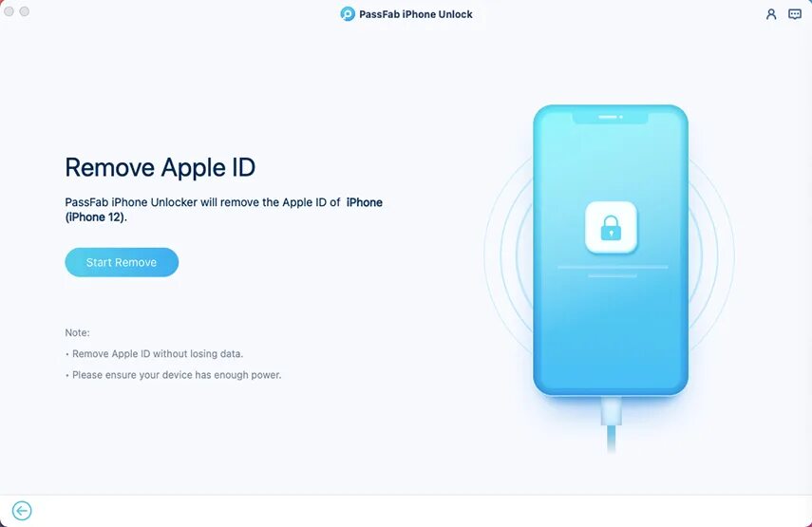Open the user account profile icon
Image resolution: width=812 pixels, height=527 pixels.
coord(771,14)
